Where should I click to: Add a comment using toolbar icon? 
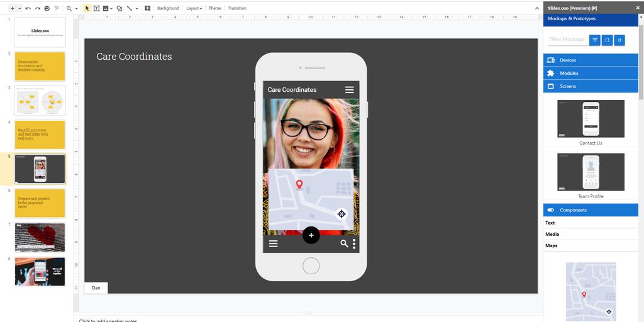coord(147,8)
